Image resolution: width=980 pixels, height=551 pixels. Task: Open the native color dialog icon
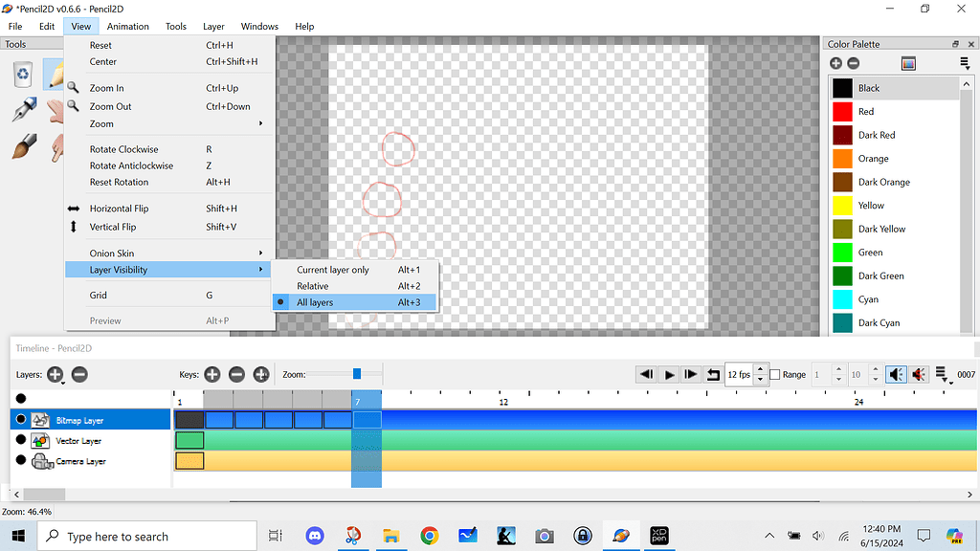908,63
